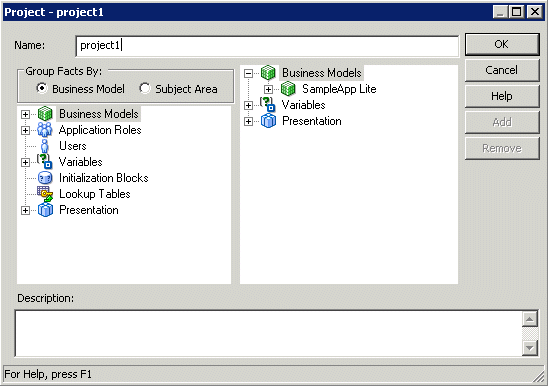This screenshot has height=386, width=548.
Task: Click SampleApp Lite green cube icon
Action: 288,89
